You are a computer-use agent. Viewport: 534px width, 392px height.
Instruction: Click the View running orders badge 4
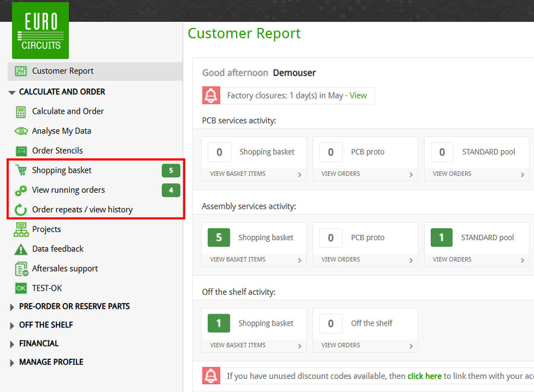coord(171,190)
